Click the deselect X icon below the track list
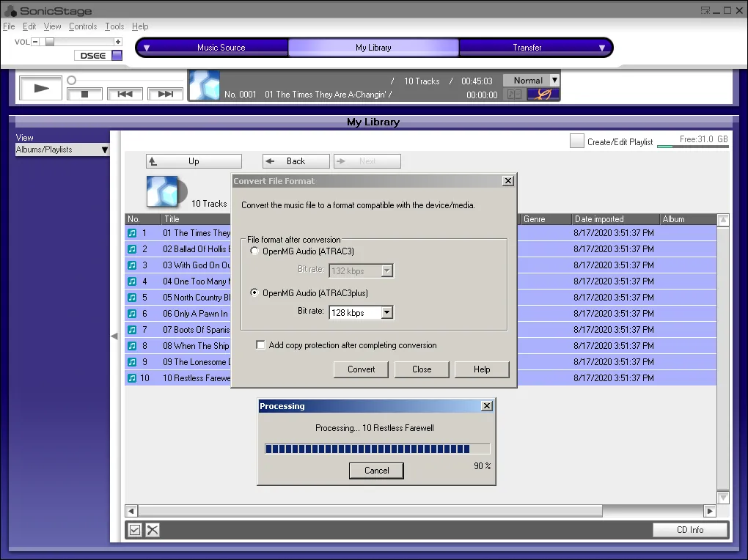This screenshot has width=748, height=560. pos(152,529)
